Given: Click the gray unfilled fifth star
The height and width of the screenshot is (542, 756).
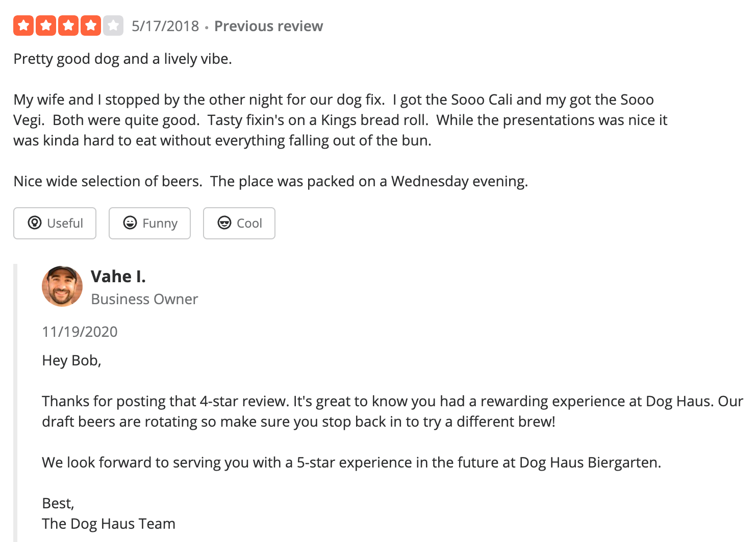Looking at the screenshot, I should [113, 26].
